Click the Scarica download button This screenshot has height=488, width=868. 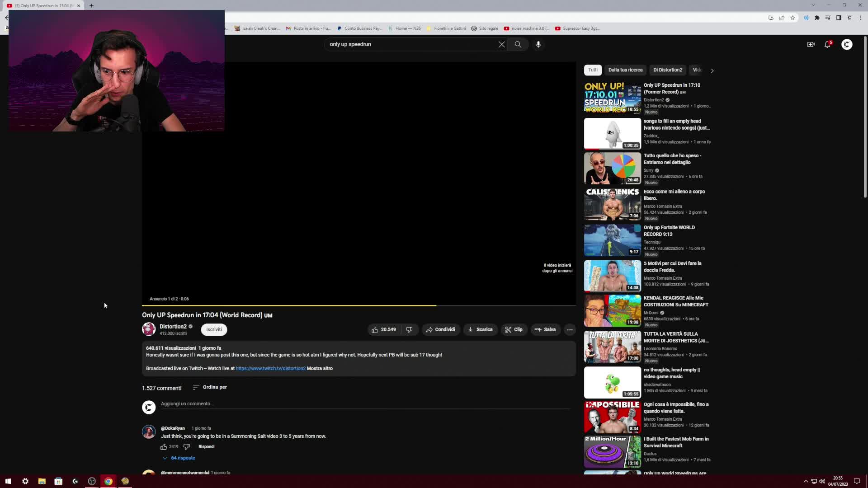480,330
